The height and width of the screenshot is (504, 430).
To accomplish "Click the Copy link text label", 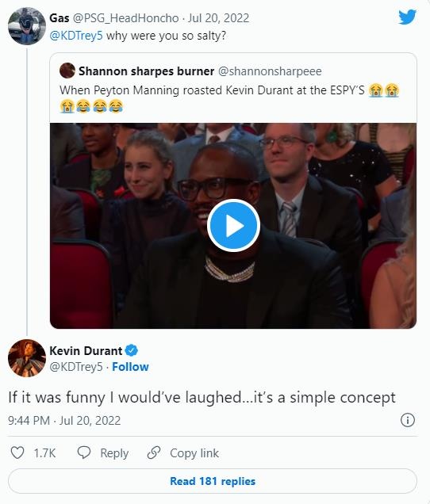I will [x=194, y=453].
